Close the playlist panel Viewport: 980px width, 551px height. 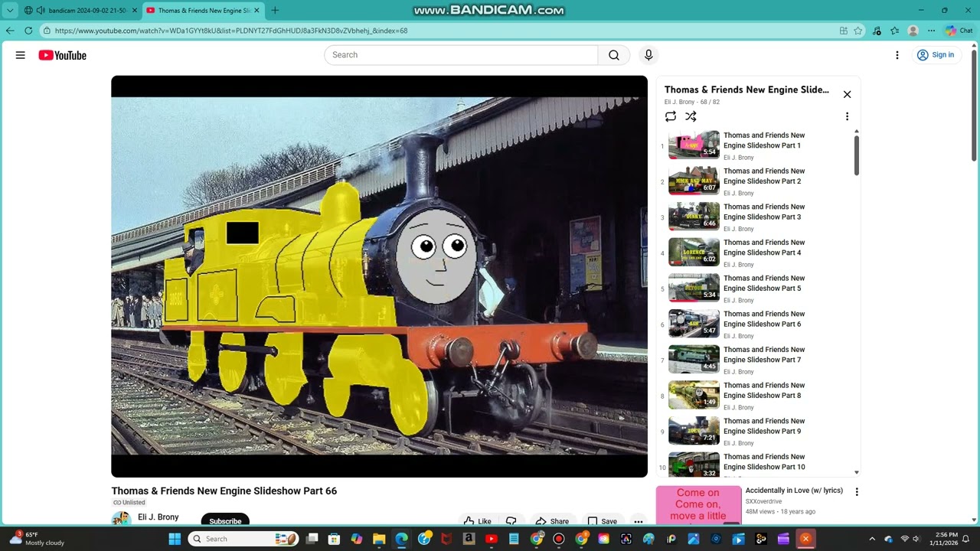point(847,94)
